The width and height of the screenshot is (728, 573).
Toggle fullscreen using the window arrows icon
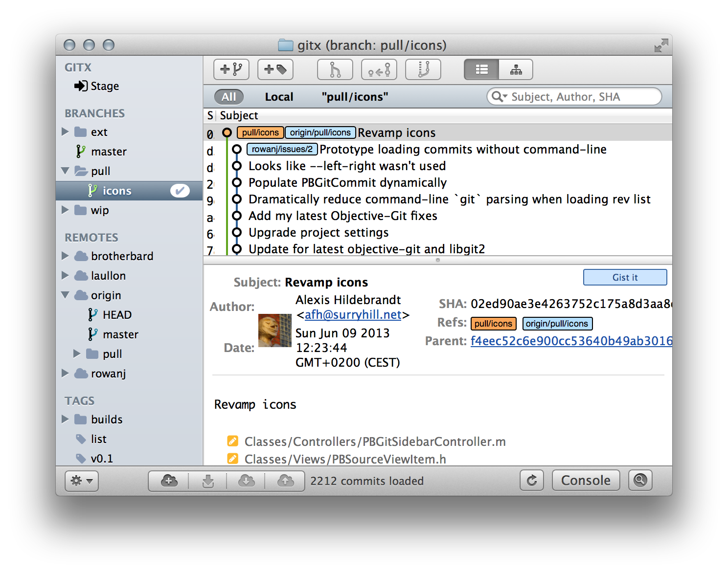(661, 45)
